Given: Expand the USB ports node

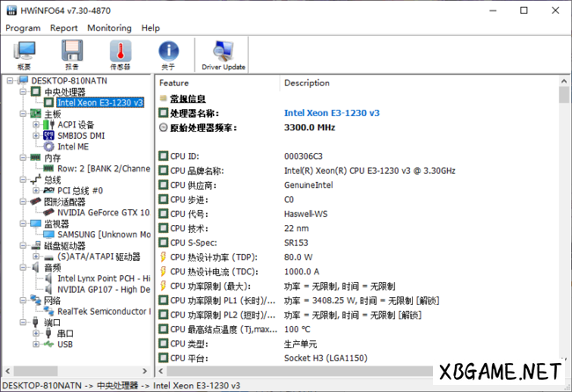Looking at the screenshot, I should pyautogui.click(x=36, y=345).
